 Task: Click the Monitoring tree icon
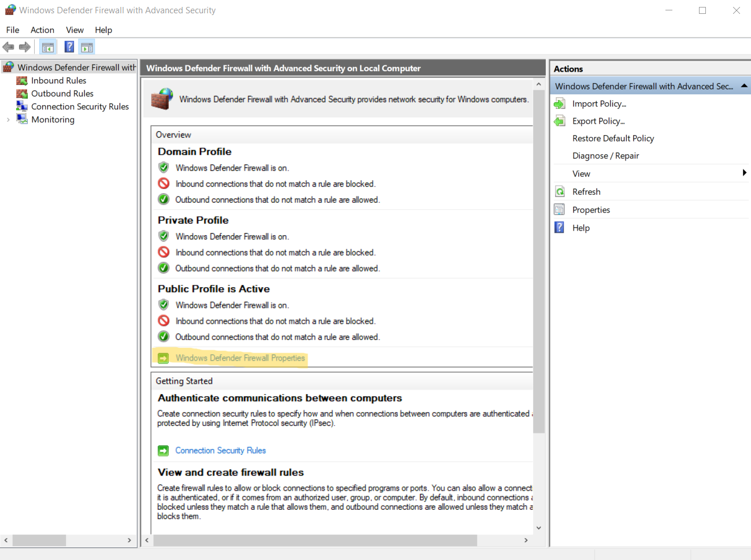pyautogui.click(x=22, y=119)
